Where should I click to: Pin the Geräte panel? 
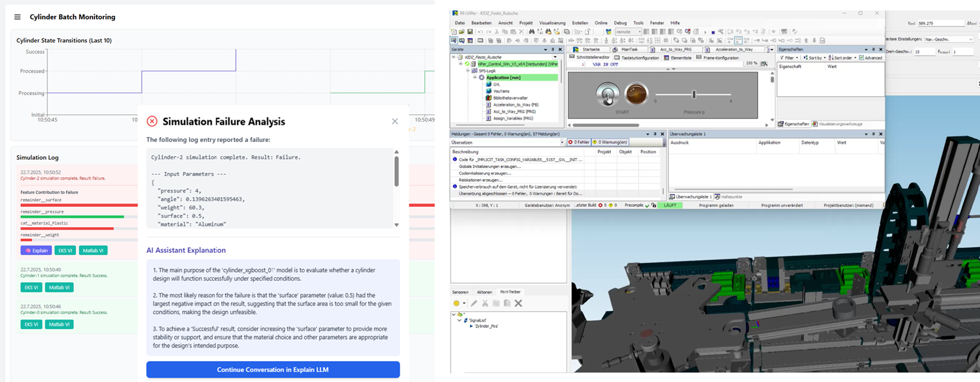tap(553, 49)
